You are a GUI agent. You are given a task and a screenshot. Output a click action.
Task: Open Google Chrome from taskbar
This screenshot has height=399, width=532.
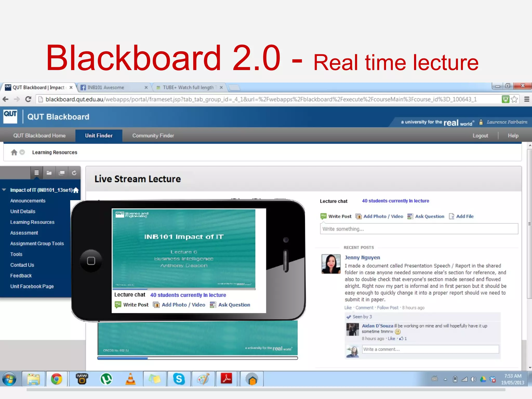click(57, 379)
